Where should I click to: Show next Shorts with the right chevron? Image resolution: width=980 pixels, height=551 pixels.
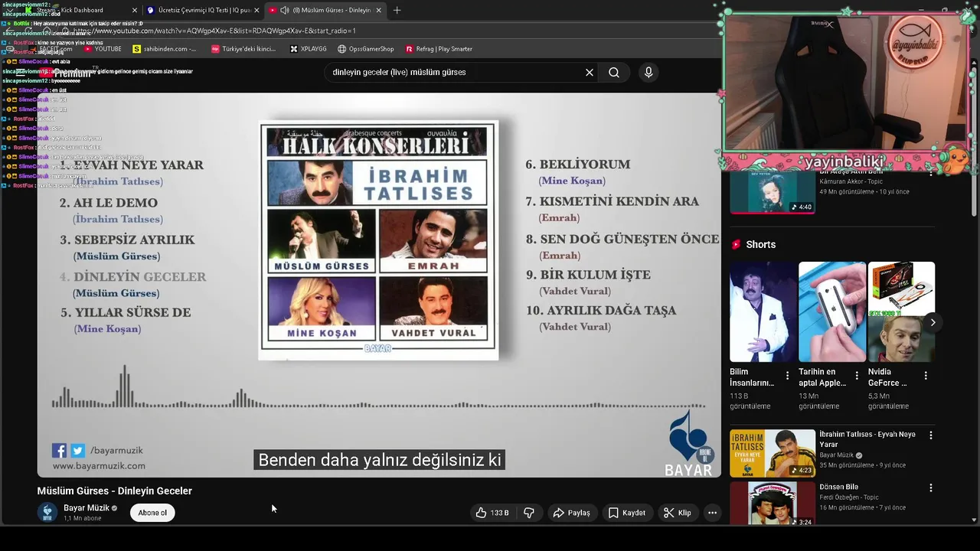click(x=933, y=322)
